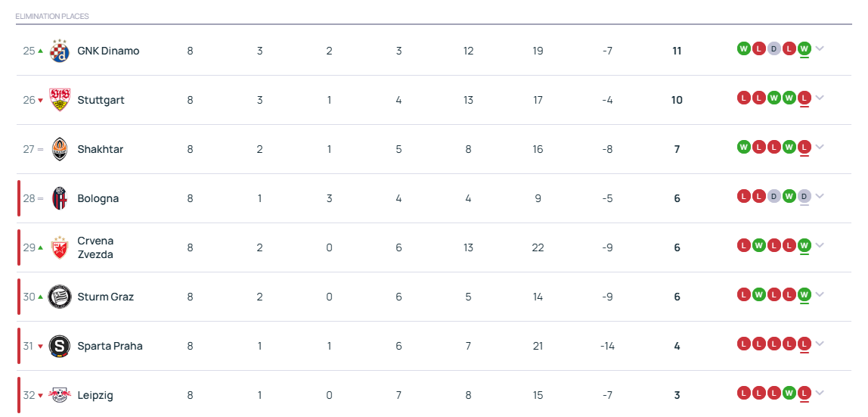Expand Leipzig row details chevron
868x417 pixels.
pos(820,394)
